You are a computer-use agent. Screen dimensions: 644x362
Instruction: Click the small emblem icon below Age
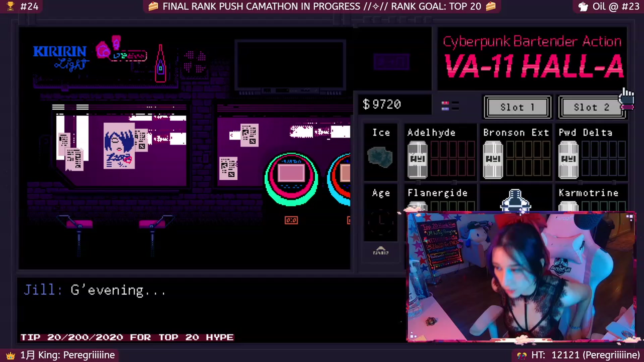coord(381,251)
